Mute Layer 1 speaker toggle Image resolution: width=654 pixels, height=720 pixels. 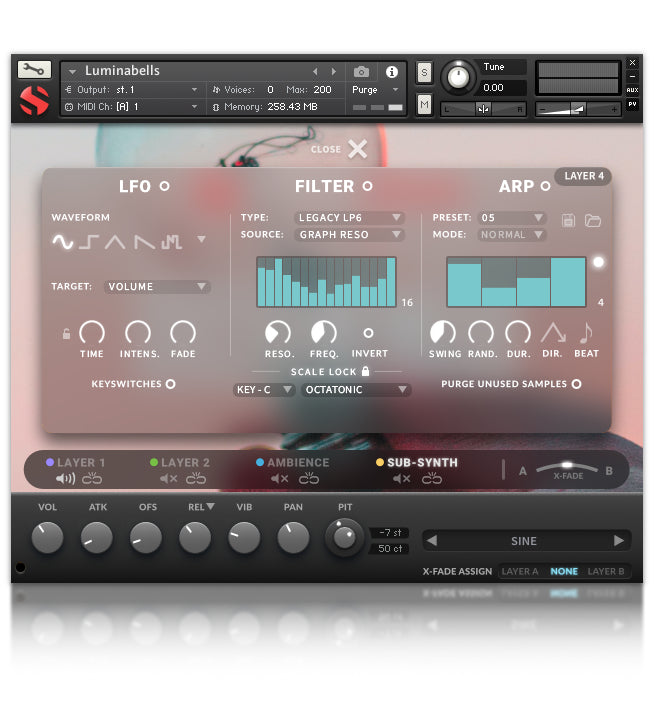[x=66, y=479]
